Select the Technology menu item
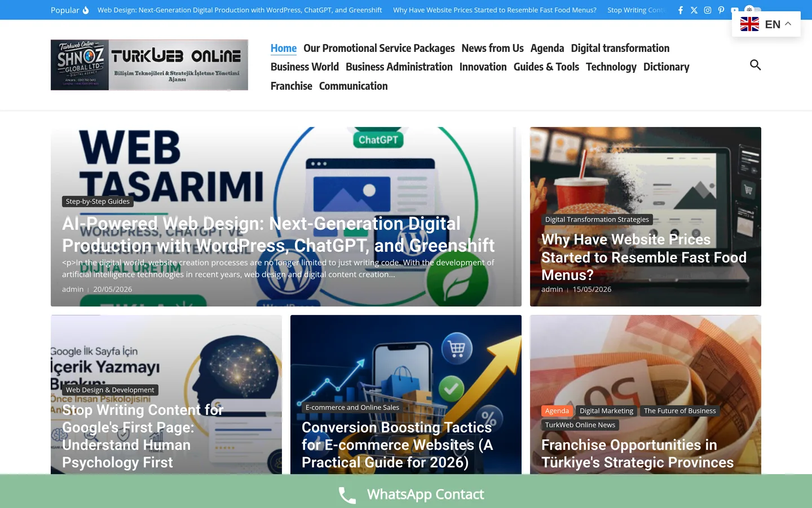 pos(611,67)
